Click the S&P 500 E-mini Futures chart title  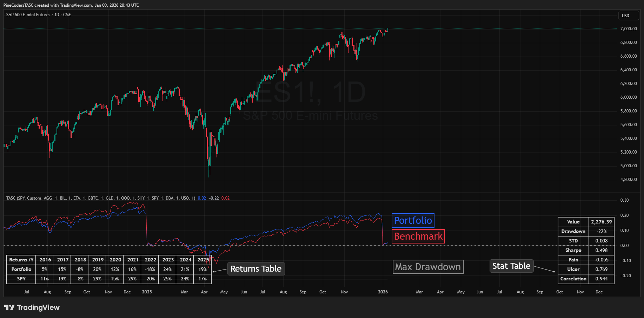(x=39, y=15)
